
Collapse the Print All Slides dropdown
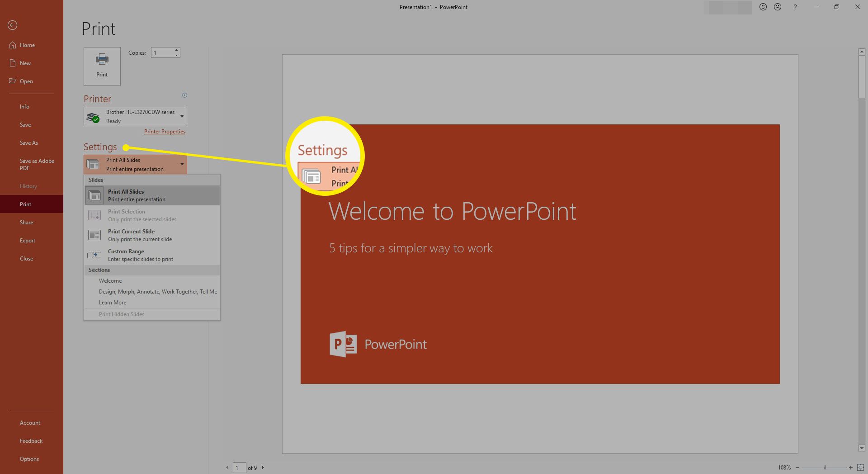pyautogui.click(x=135, y=165)
